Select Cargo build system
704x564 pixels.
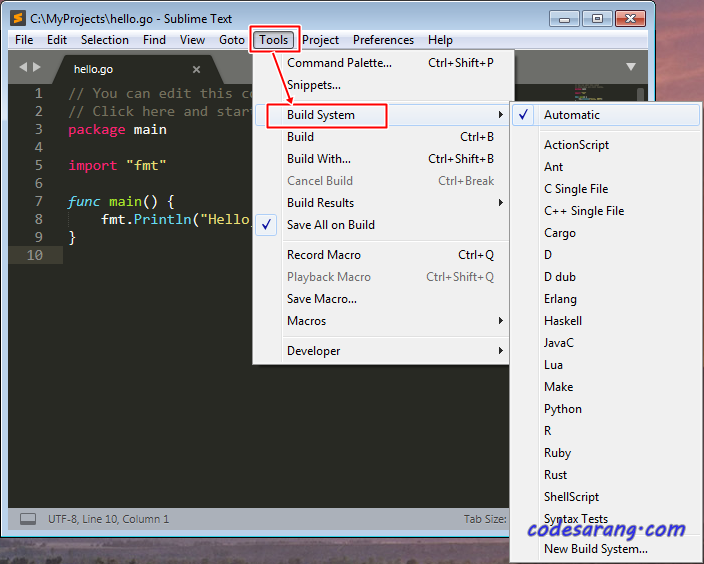[606, 233]
